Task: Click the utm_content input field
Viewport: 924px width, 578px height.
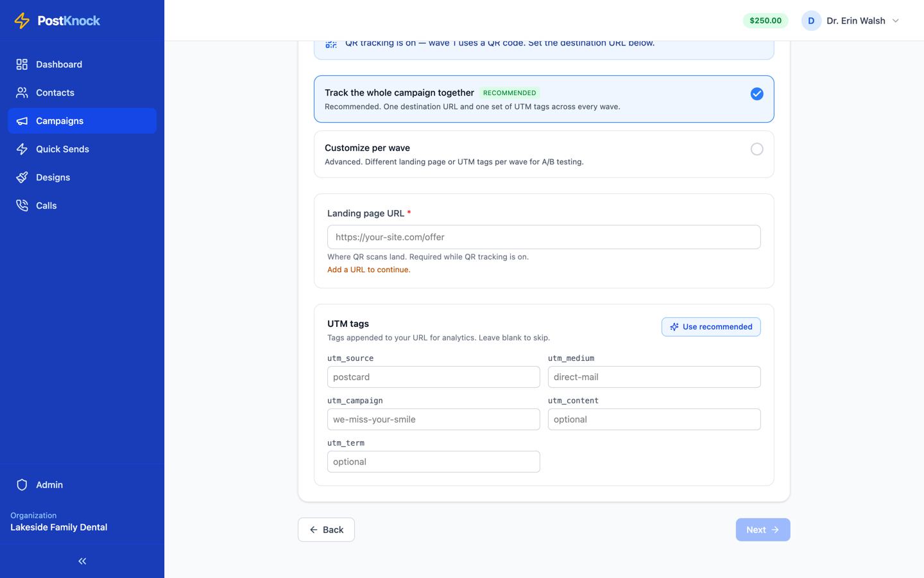Action: [654, 419]
